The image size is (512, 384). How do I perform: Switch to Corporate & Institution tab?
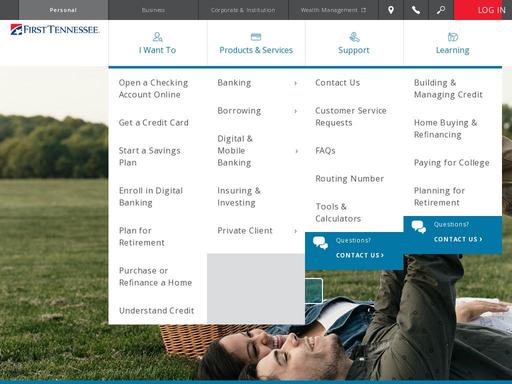tap(243, 10)
